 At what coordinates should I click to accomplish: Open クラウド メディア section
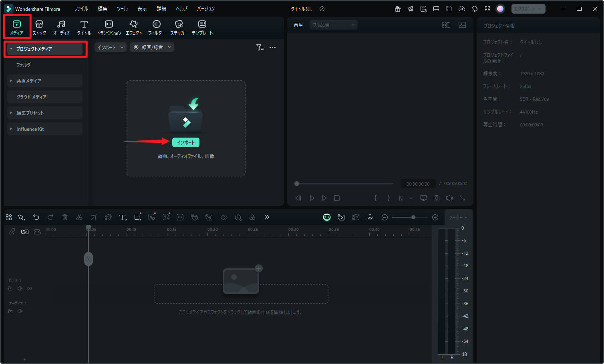(45, 97)
